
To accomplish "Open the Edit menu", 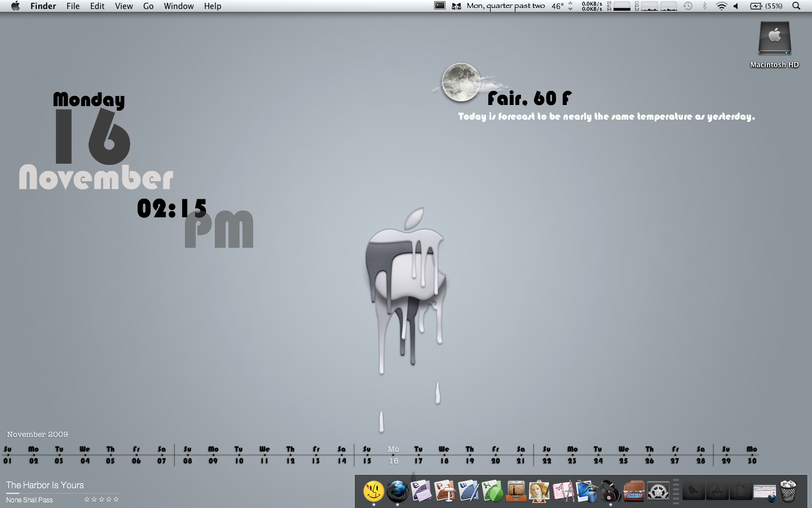I will click(98, 6).
